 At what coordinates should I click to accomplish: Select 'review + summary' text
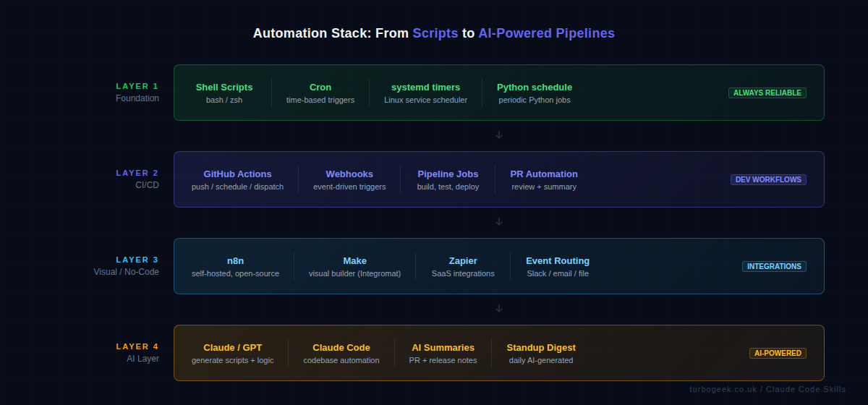point(544,187)
